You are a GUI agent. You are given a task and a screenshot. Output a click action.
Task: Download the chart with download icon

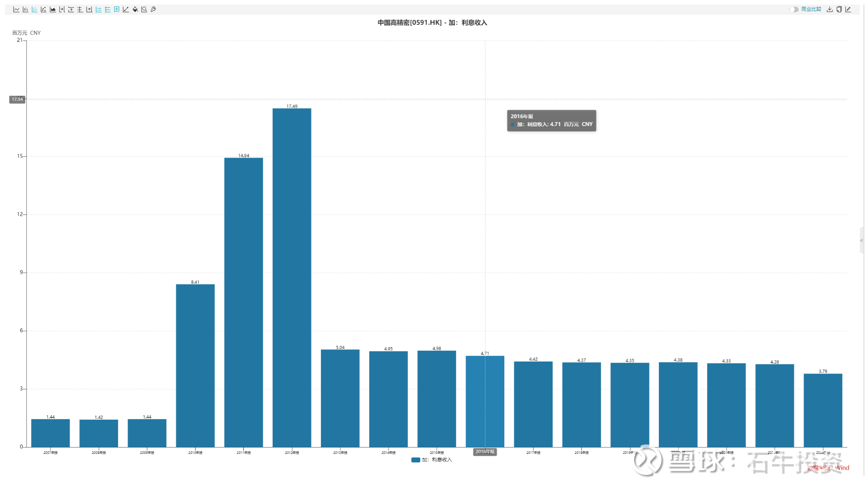point(830,9)
